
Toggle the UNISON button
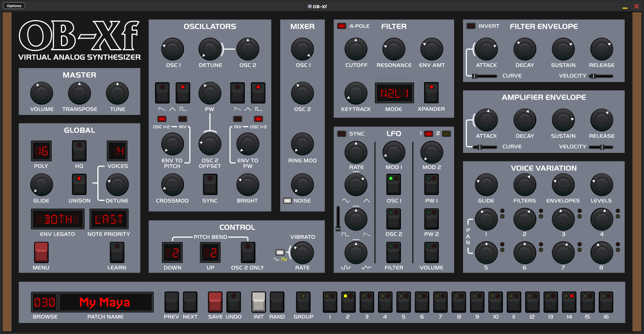click(79, 184)
